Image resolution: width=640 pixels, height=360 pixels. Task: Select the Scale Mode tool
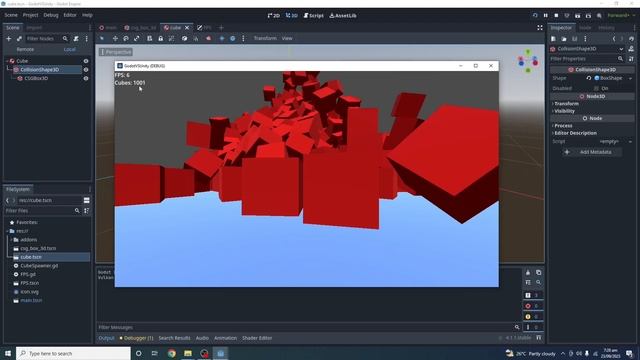click(x=137, y=38)
